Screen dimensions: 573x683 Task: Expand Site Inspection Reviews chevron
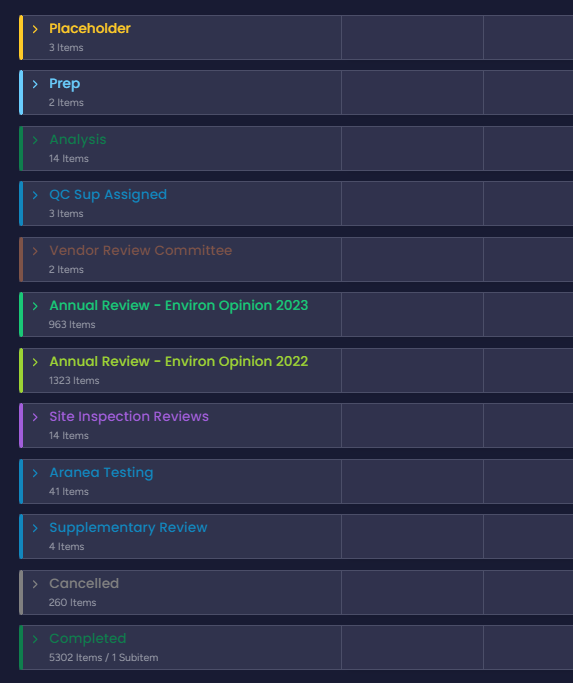(35, 417)
